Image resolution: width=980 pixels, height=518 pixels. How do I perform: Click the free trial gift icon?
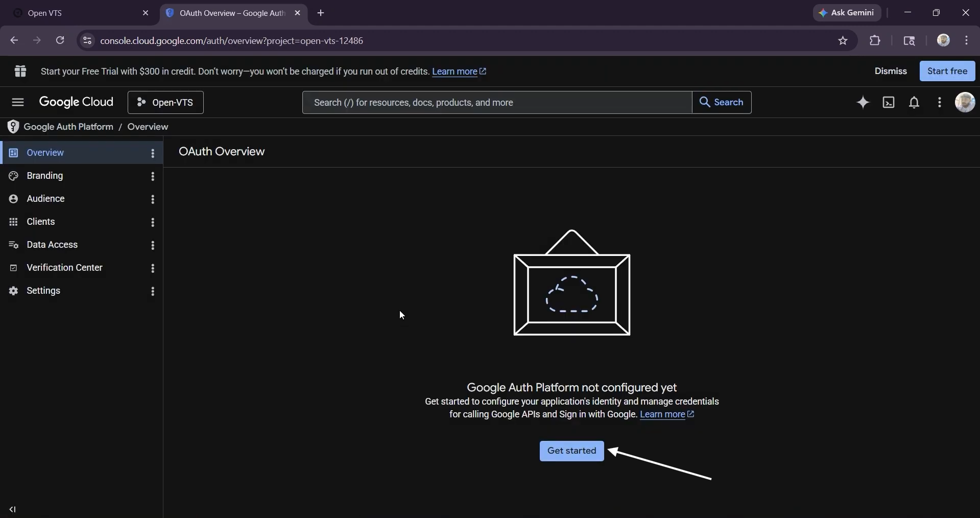pos(20,72)
